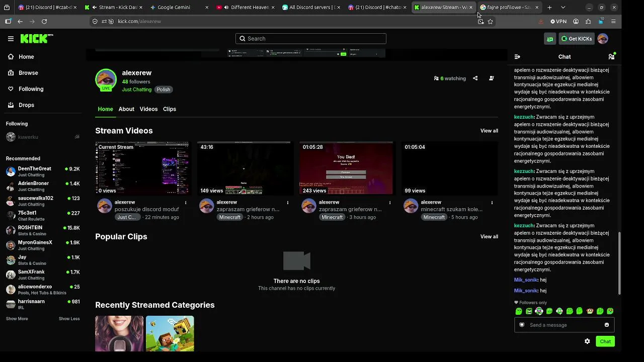Switch to the Google Gemini browser tab

click(x=179, y=8)
